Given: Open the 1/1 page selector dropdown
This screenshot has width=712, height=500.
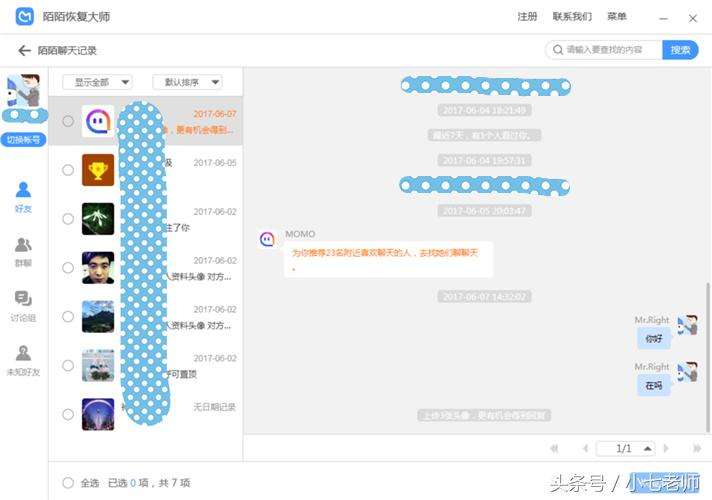Looking at the screenshot, I should [626, 449].
